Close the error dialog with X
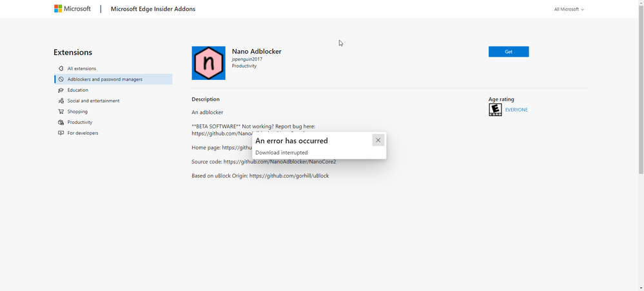Viewport: 644px width, 291px height. (378, 140)
